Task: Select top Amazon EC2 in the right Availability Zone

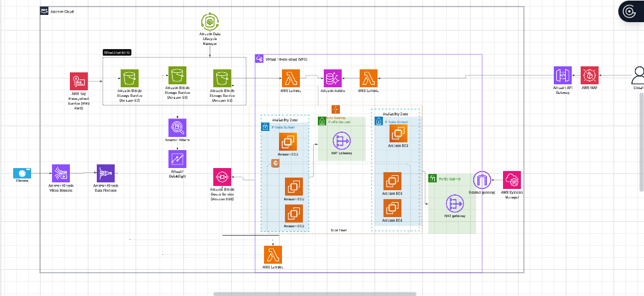Action: click(398, 133)
